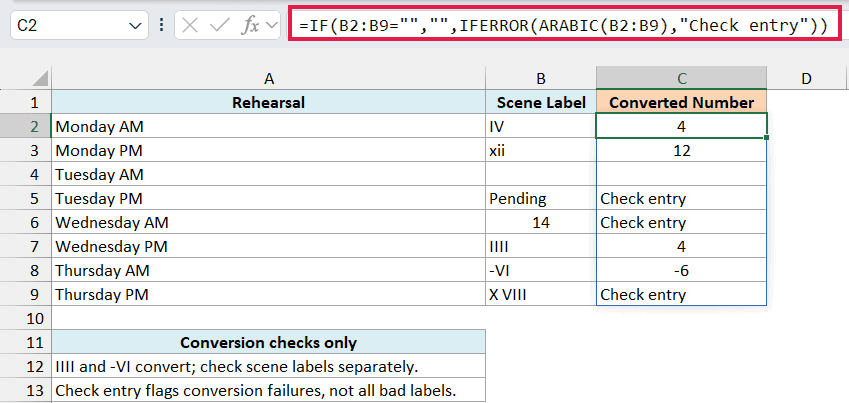The width and height of the screenshot is (849, 403).
Task: Click the Rehearsal header cell
Action: click(269, 102)
